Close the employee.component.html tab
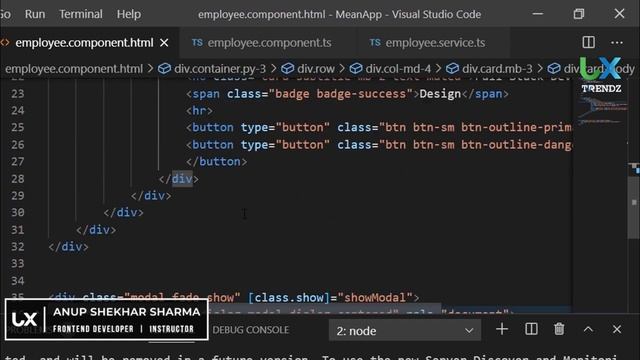This screenshot has height=360, width=640. 164,42
